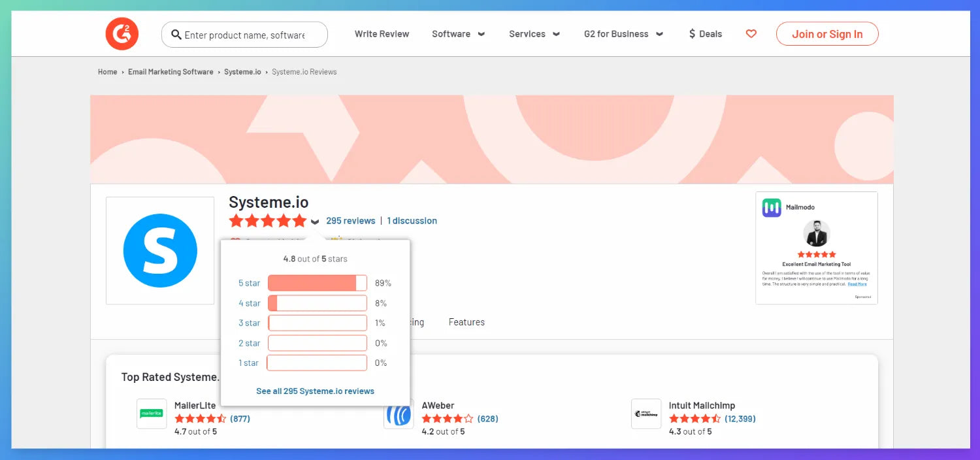Click the MailerLite product name

coord(195,406)
